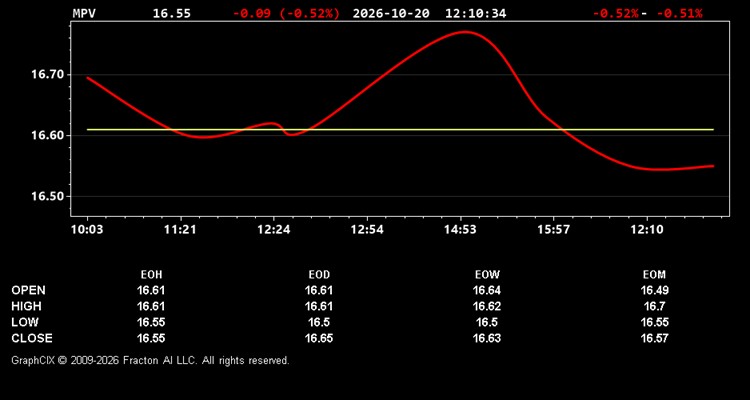Select the EOH CLOSE value 16.55

click(x=151, y=338)
